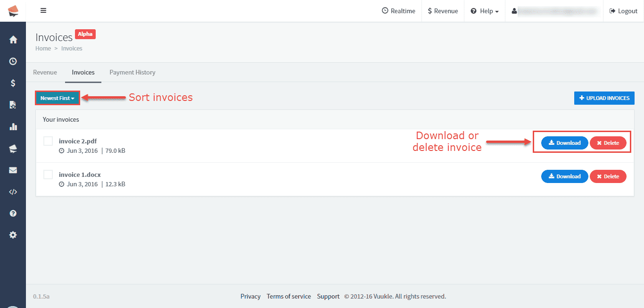Switch to the Revenue tab
The image size is (644, 308).
45,72
